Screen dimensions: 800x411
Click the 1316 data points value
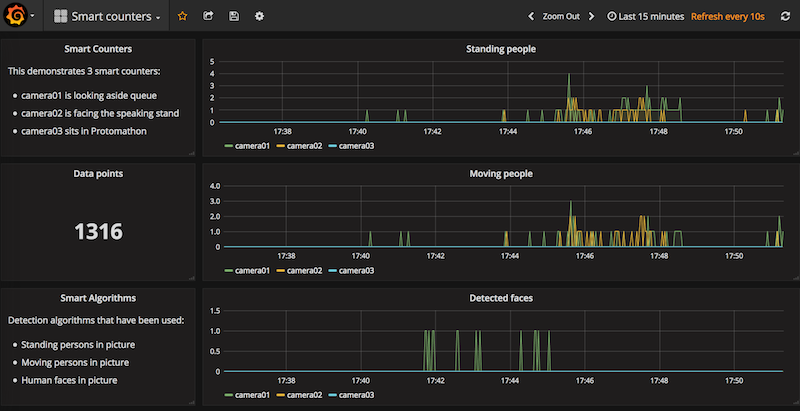(98, 232)
